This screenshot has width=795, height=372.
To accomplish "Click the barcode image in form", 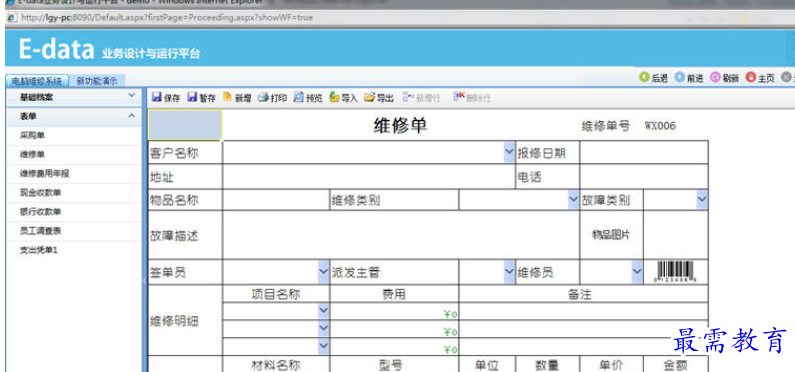I will pyautogui.click(x=675, y=272).
